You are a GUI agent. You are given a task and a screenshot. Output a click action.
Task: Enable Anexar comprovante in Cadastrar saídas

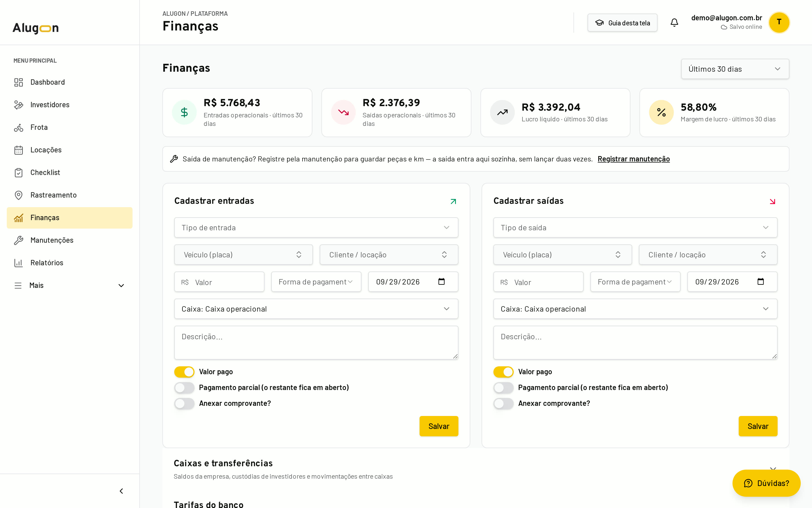503,403
